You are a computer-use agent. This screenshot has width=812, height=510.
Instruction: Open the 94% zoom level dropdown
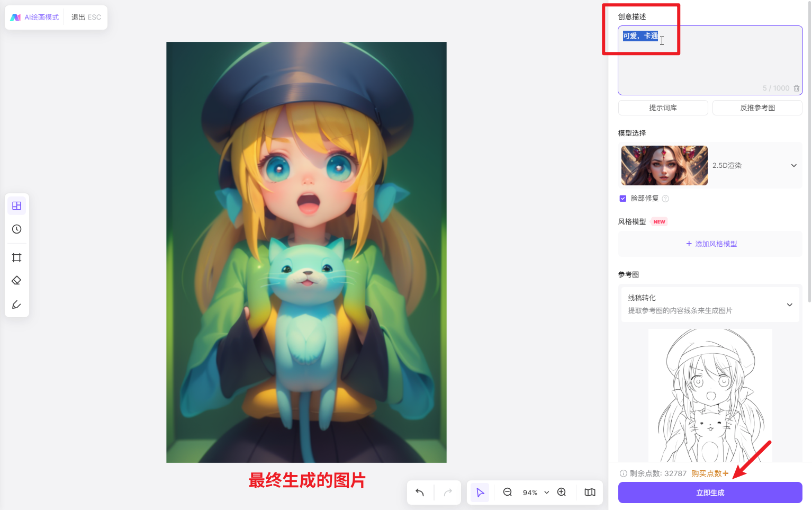tap(535, 492)
